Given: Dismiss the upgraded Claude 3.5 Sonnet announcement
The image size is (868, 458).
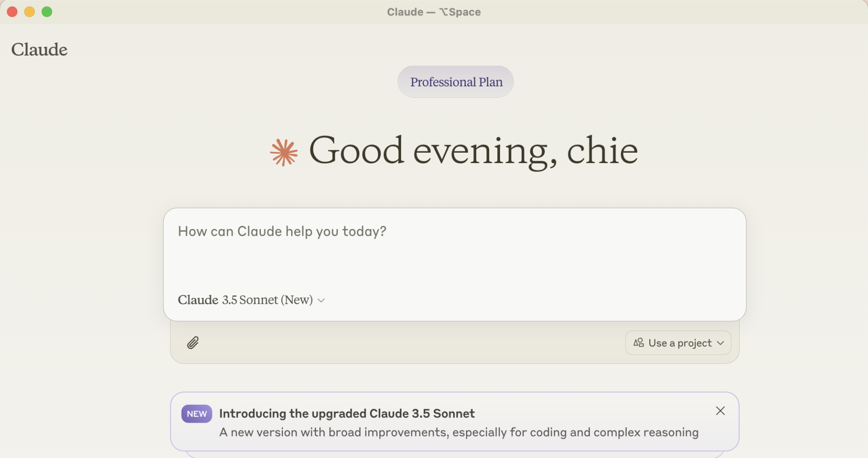Looking at the screenshot, I should click(720, 411).
